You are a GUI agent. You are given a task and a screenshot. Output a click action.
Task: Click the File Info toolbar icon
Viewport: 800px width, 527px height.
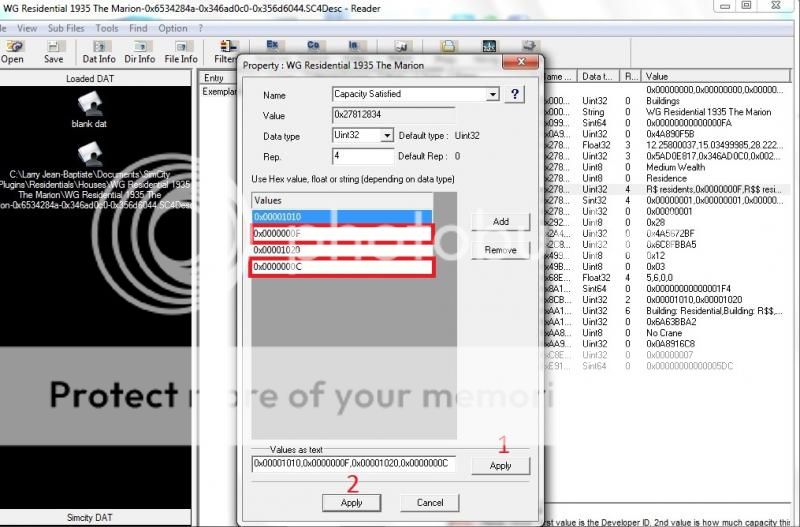tap(181, 52)
